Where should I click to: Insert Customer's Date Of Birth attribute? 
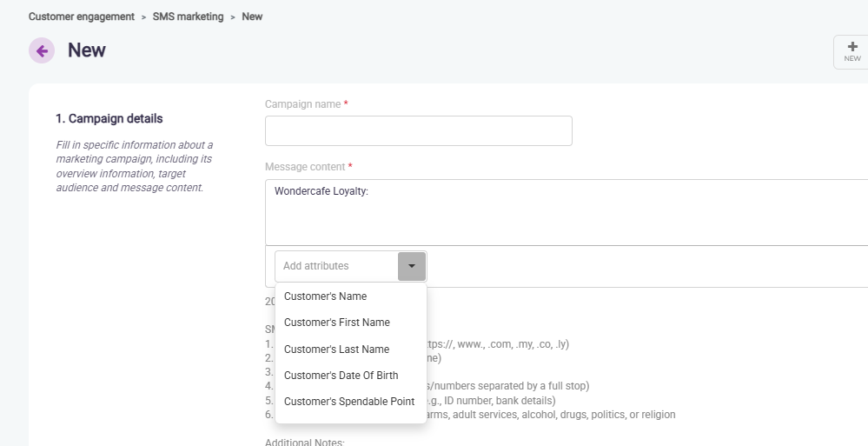coord(341,376)
